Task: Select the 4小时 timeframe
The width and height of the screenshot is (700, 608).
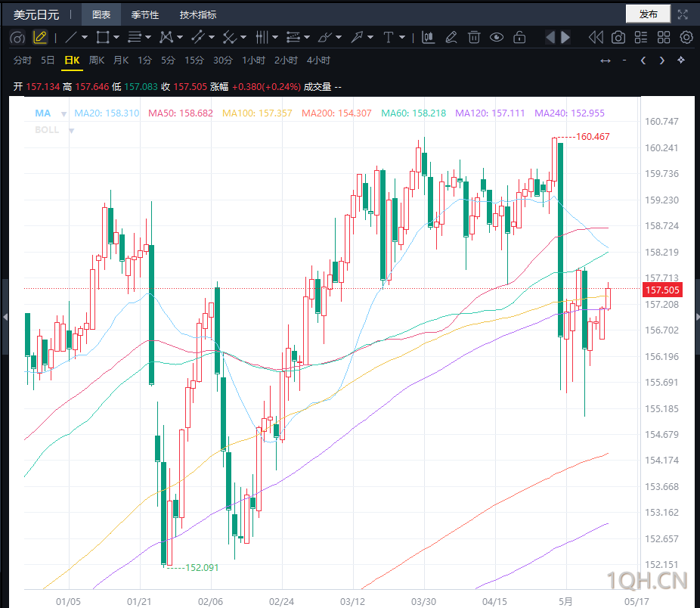Action: [x=318, y=60]
